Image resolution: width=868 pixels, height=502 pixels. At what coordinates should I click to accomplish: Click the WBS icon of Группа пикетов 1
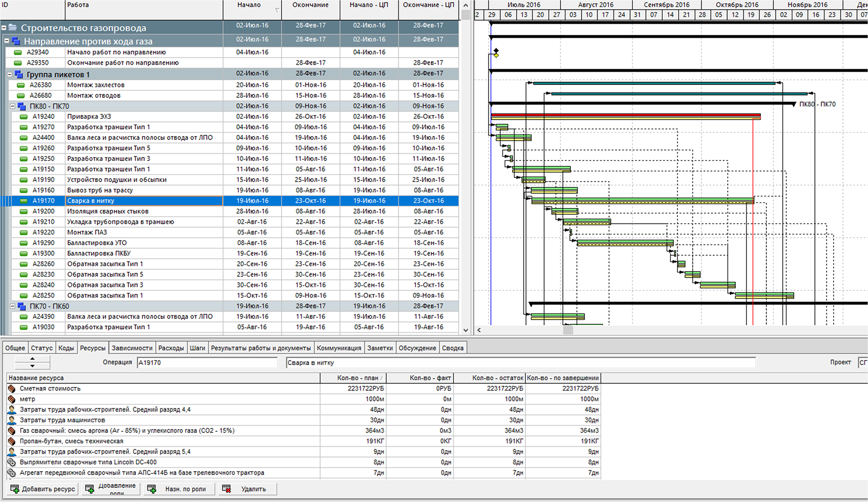click(19, 74)
